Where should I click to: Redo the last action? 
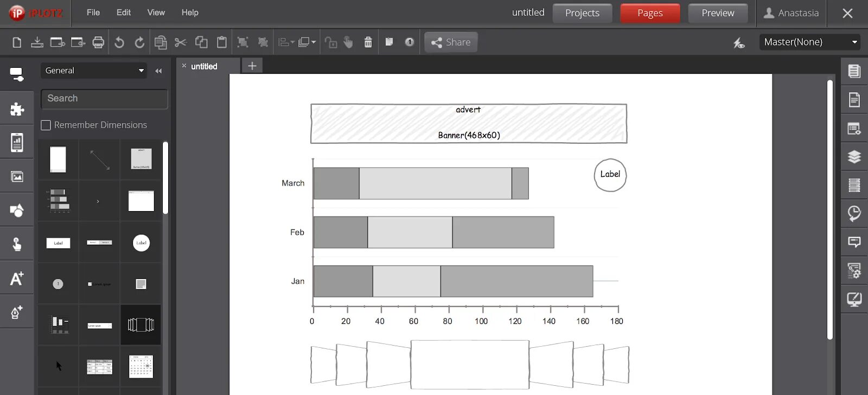[x=139, y=42]
